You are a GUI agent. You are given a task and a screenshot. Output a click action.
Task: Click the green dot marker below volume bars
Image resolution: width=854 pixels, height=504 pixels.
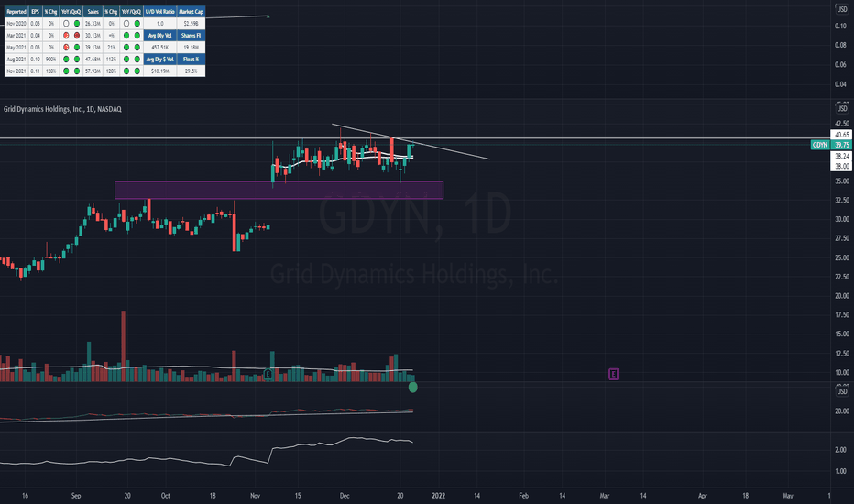click(x=413, y=388)
